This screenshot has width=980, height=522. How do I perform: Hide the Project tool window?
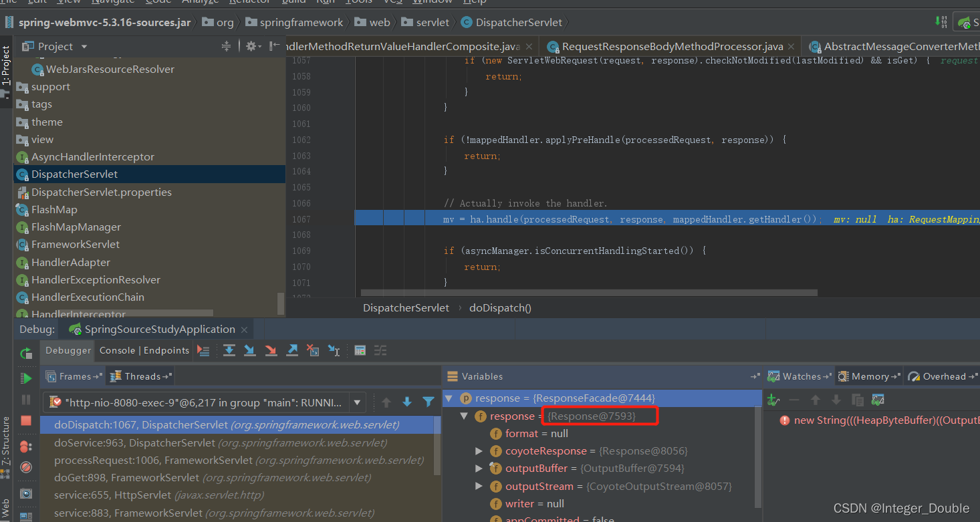tap(274, 46)
